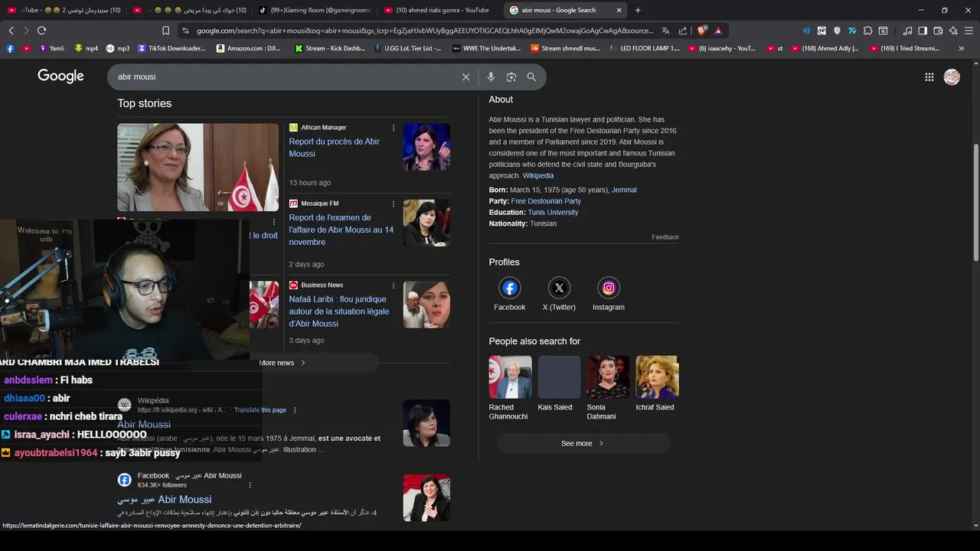The image size is (980, 551).
Task: Open options for the Business News story
Action: point(394,285)
